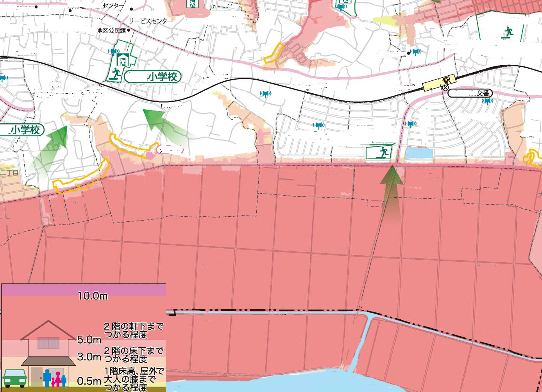Select the loudspeaker icon just above the railway near the map center
The width and height of the screenshot is (542, 392).
266,94
